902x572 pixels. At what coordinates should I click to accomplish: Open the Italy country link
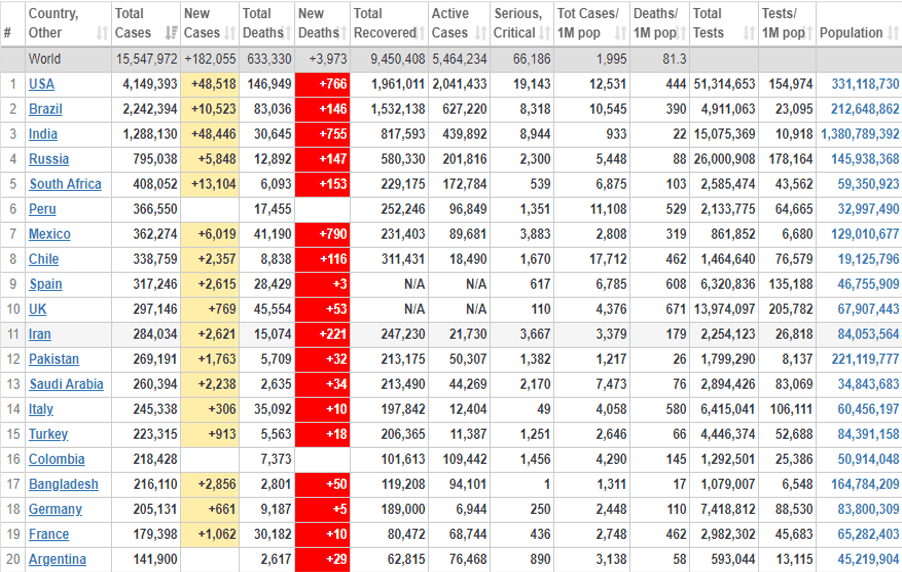click(x=41, y=409)
